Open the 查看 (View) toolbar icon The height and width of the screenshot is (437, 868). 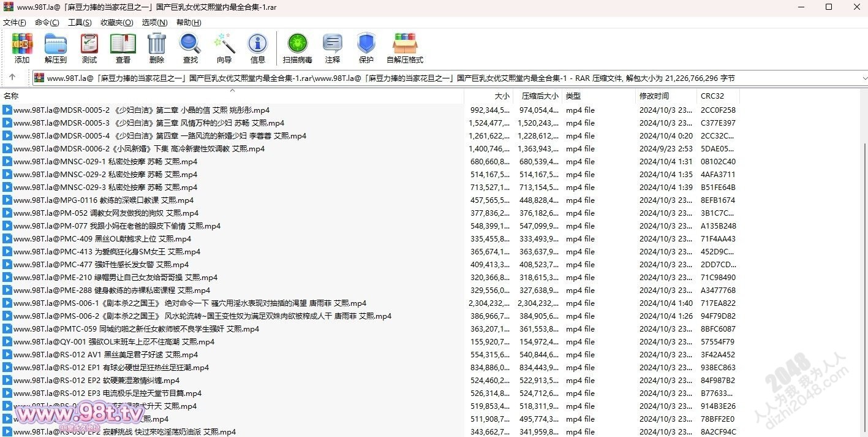click(123, 48)
